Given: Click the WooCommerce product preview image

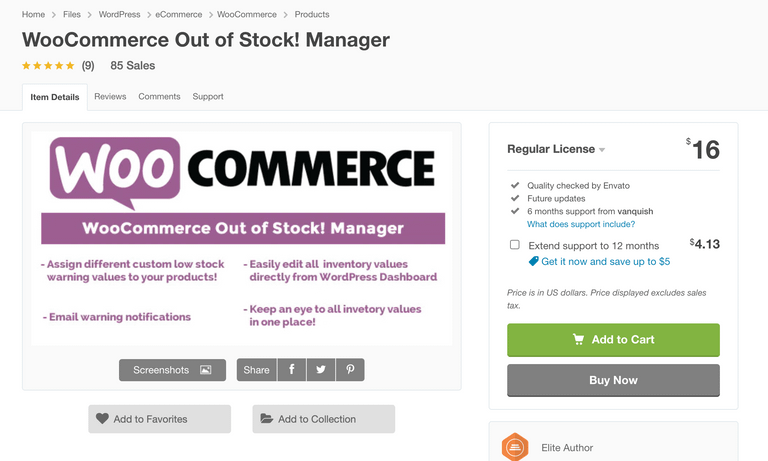Looking at the screenshot, I should point(242,238).
